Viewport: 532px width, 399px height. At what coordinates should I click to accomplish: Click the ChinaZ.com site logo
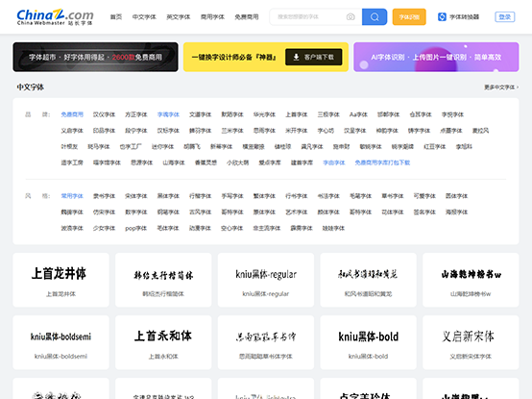pyautogui.click(x=55, y=17)
